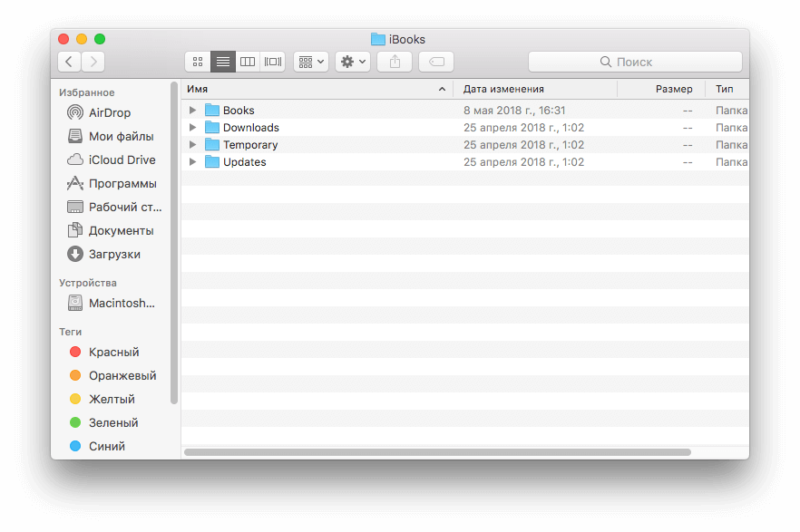800x532 pixels.
Task: Go forward with the forward arrow
Action: 93,62
